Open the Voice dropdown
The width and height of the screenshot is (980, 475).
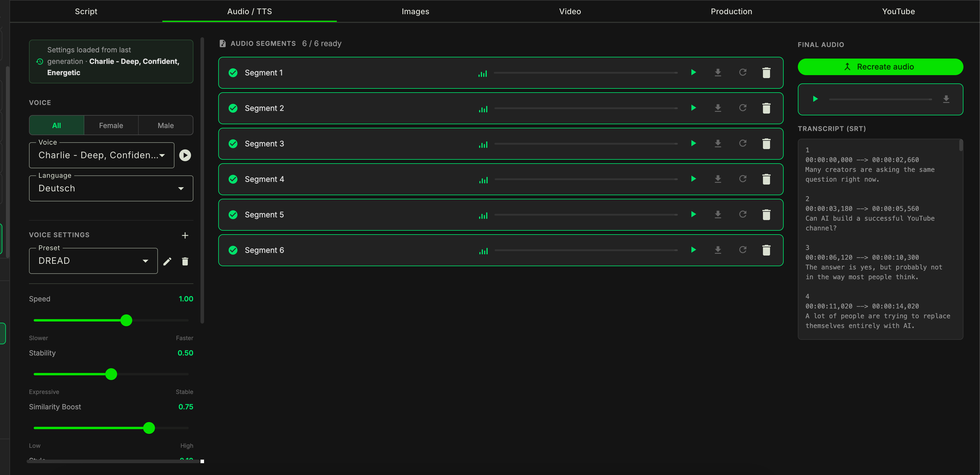click(x=101, y=155)
